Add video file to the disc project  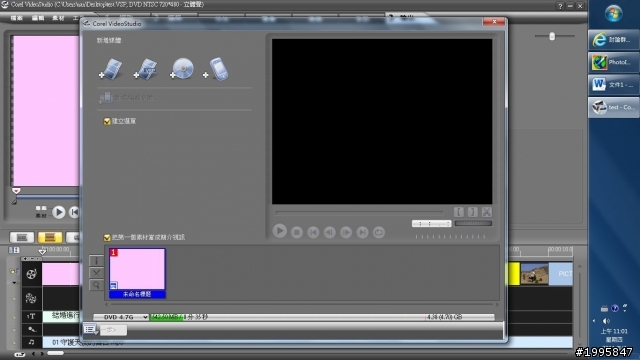click(x=111, y=69)
